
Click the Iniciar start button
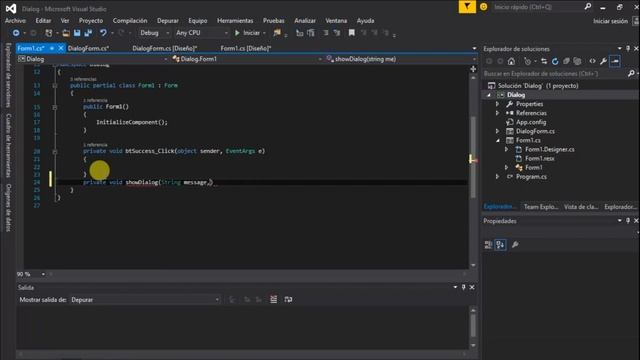[247, 33]
